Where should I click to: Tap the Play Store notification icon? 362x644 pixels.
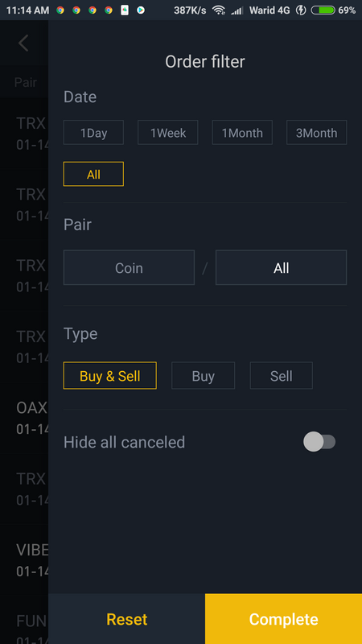[x=141, y=10]
